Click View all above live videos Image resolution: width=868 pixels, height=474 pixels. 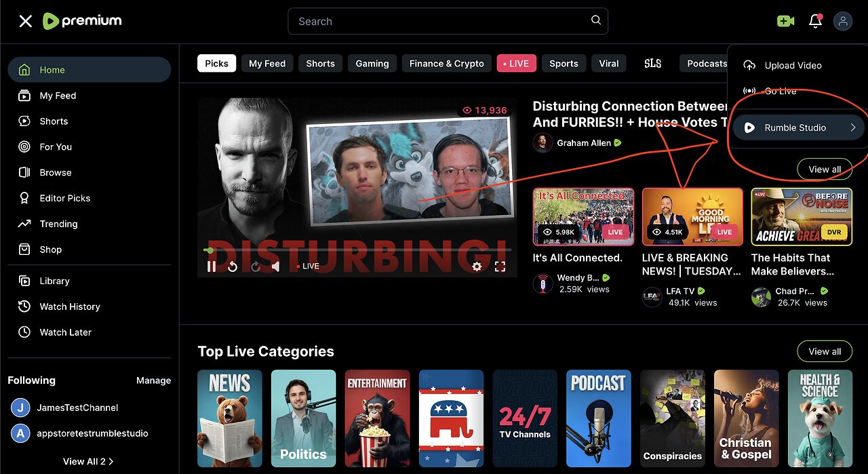click(x=825, y=170)
